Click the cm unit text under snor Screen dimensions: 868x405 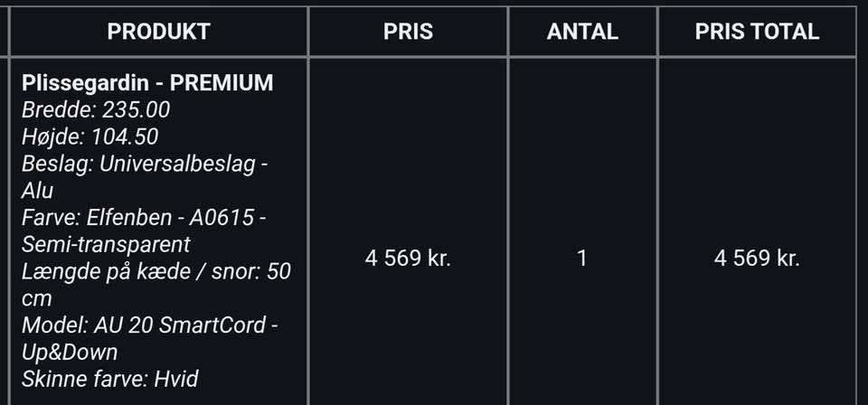point(36,299)
